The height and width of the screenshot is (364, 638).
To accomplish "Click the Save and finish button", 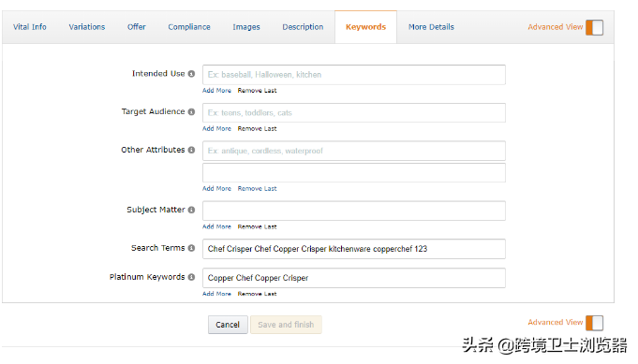I will 286,325.
